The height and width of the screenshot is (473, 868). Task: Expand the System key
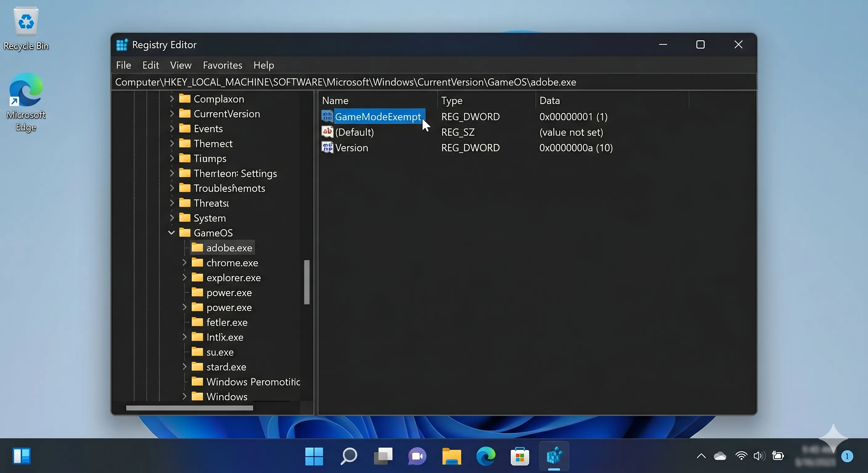(x=172, y=218)
